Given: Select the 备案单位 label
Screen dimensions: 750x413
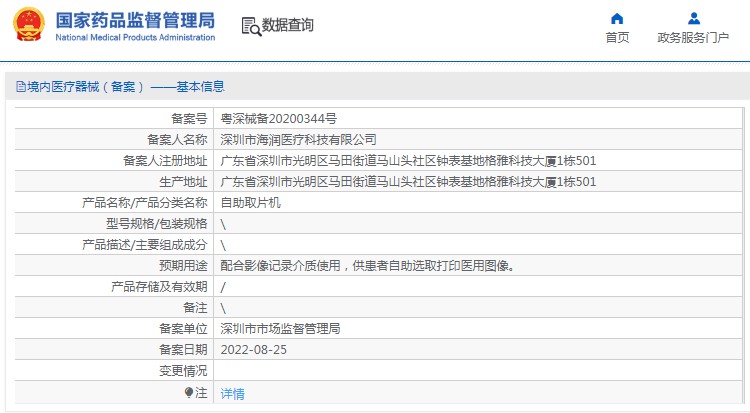Looking at the screenshot, I should coord(184,329).
